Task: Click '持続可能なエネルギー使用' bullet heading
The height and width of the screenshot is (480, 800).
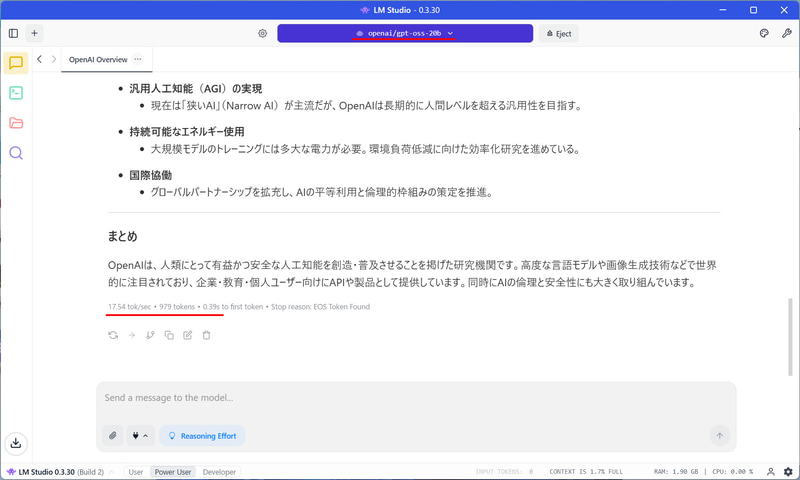Action: (x=187, y=132)
